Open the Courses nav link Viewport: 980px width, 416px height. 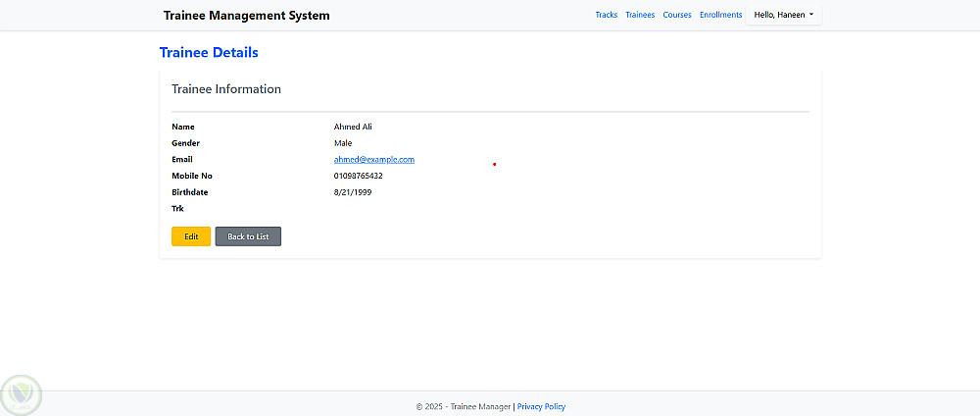[677, 15]
